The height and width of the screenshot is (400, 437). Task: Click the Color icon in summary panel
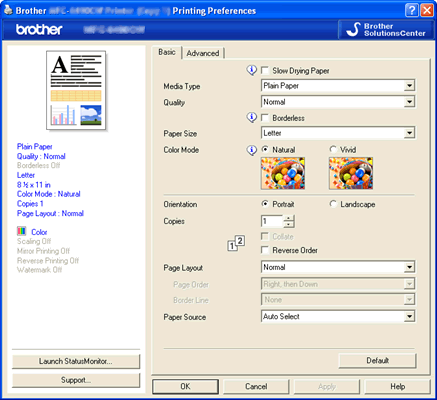(22, 231)
